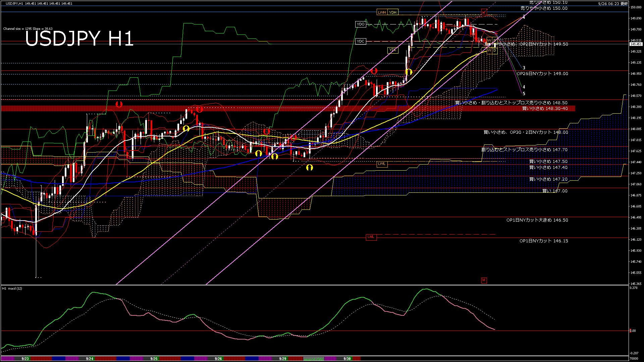Click the LWL marker on 147.50 line
This screenshot has height=362, width=644.
(x=382, y=164)
